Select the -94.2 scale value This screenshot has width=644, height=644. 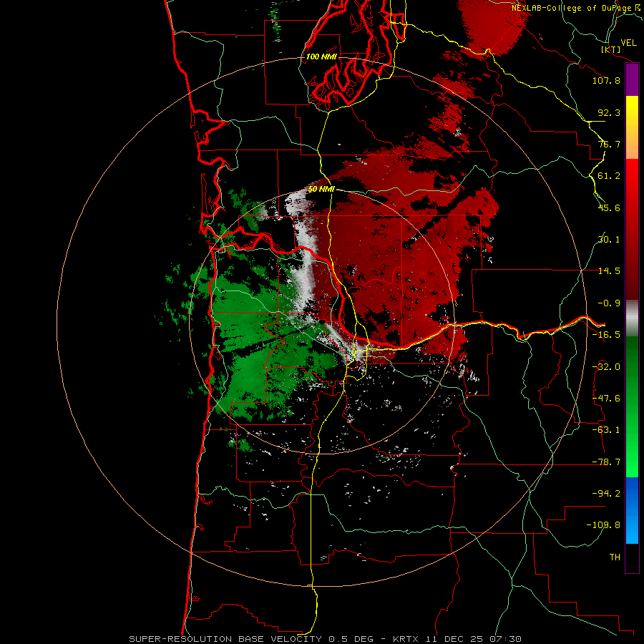click(606, 493)
